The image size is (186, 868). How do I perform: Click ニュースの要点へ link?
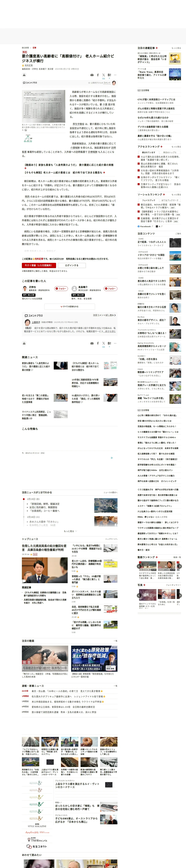pyautogui.click(x=110, y=492)
